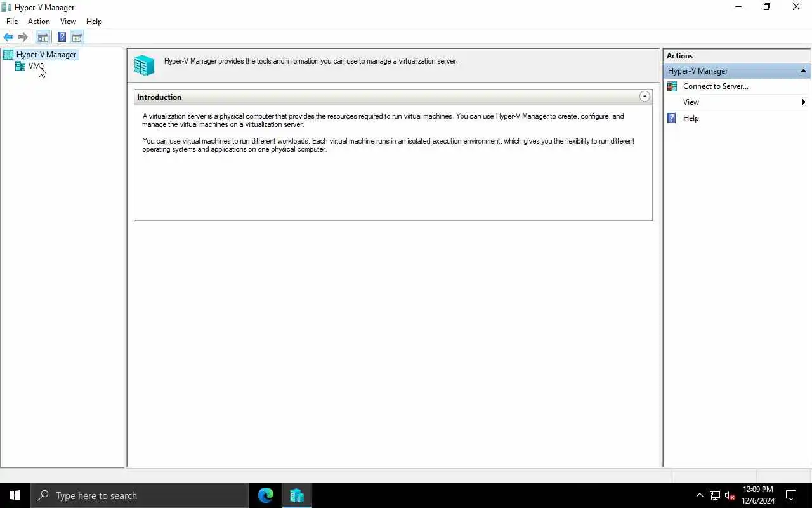Open the File menu
The height and width of the screenshot is (508, 812).
pyautogui.click(x=12, y=22)
